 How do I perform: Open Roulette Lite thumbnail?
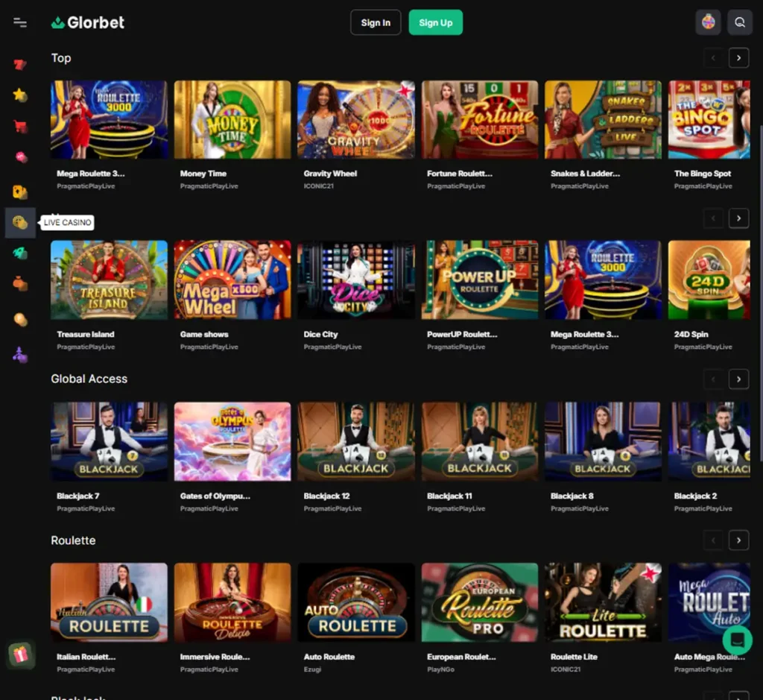point(603,602)
